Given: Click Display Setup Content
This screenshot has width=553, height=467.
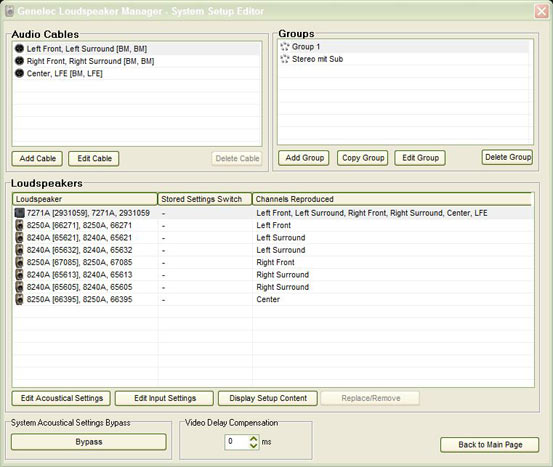Looking at the screenshot, I should [268, 398].
